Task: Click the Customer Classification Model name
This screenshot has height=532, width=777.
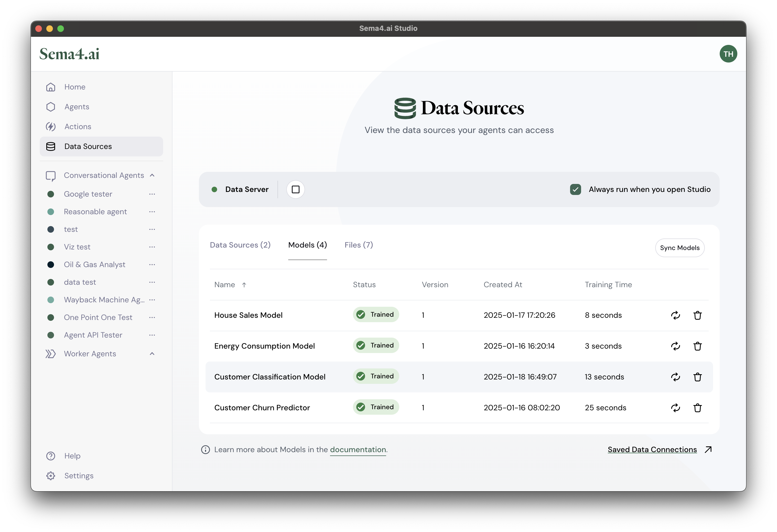Action: point(269,377)
